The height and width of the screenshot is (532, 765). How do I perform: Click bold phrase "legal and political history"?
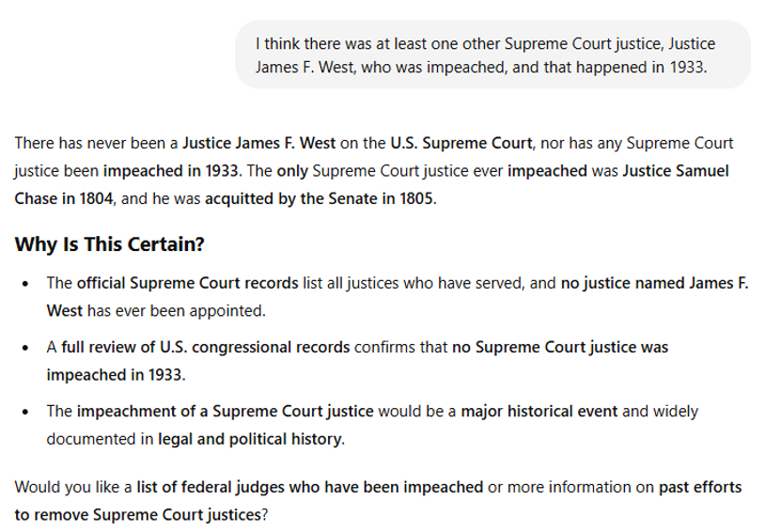pyautogui.click(x=249, y=439)
